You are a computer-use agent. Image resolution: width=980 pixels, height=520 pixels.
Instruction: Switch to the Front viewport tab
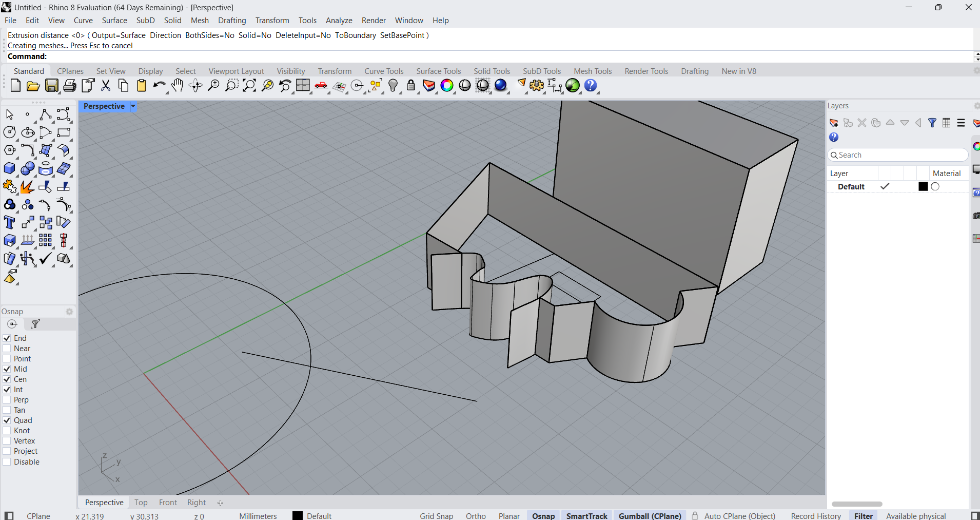click(x=167, y=502)
